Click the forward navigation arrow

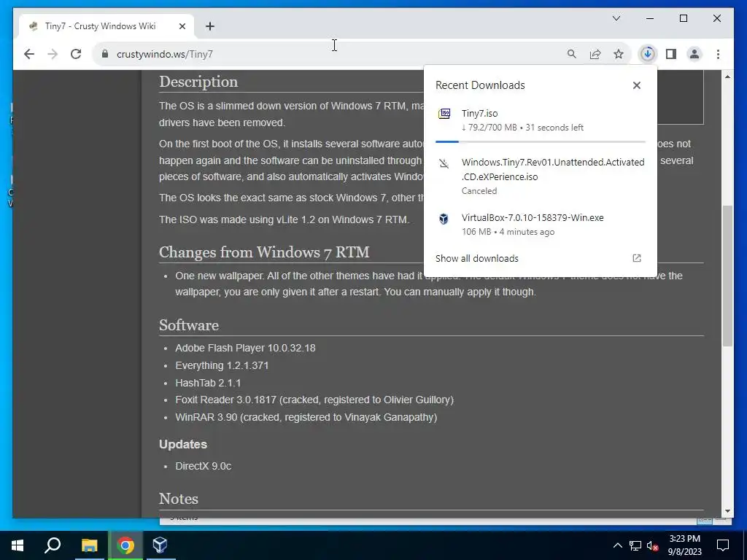(53, 54)
